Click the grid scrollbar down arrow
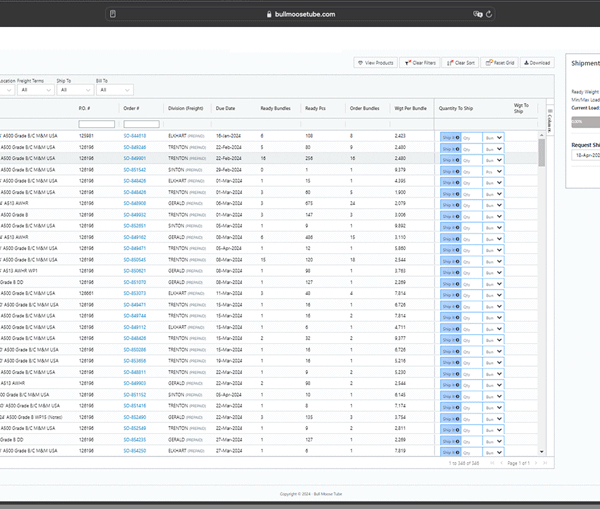 click(x=542, y=452)
